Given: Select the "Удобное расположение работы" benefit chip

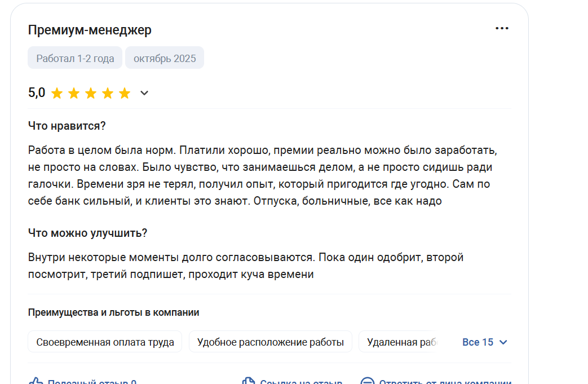Looking at the screenshot, I should click(x=270, y=342).
